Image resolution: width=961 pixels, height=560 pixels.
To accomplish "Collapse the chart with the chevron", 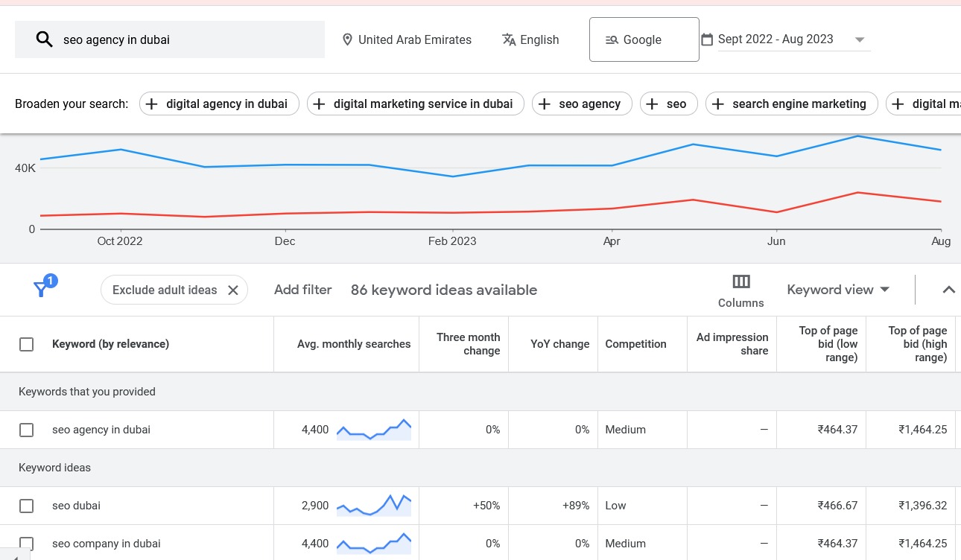I will [x=948, y=290].
